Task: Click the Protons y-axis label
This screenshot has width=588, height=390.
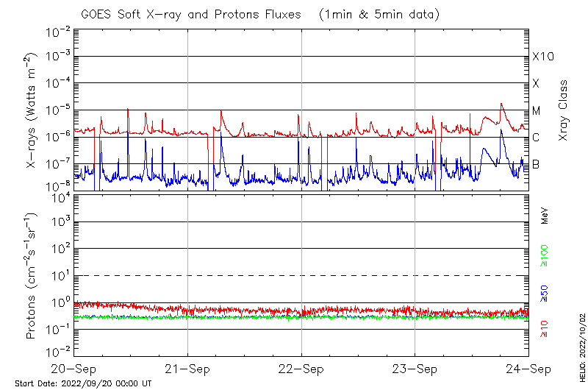Action: [32, 276]
